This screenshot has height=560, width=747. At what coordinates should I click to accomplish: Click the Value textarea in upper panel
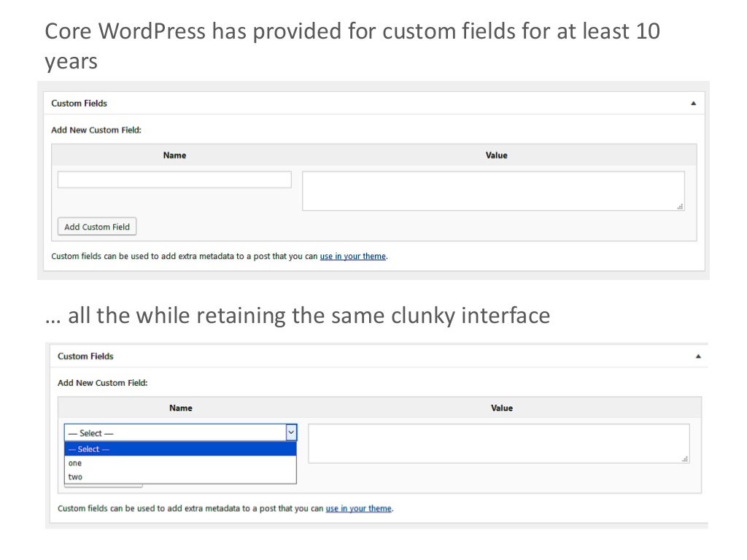coord(494,191)
